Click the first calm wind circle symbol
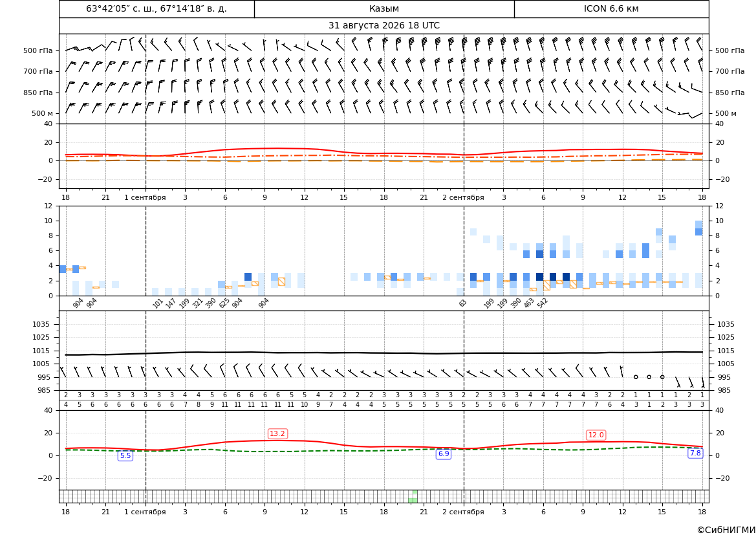 [636, 377]
